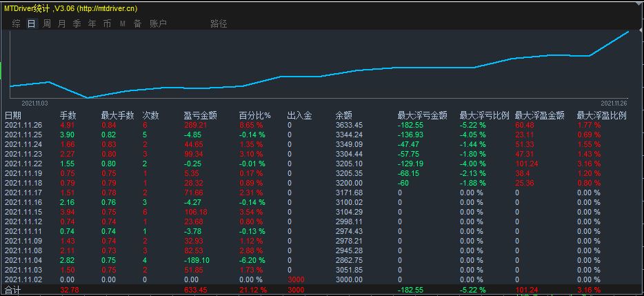Select the 2021.11.11 date cell
The width and height of the screenshot is (644, 296).
coord(23,231)
